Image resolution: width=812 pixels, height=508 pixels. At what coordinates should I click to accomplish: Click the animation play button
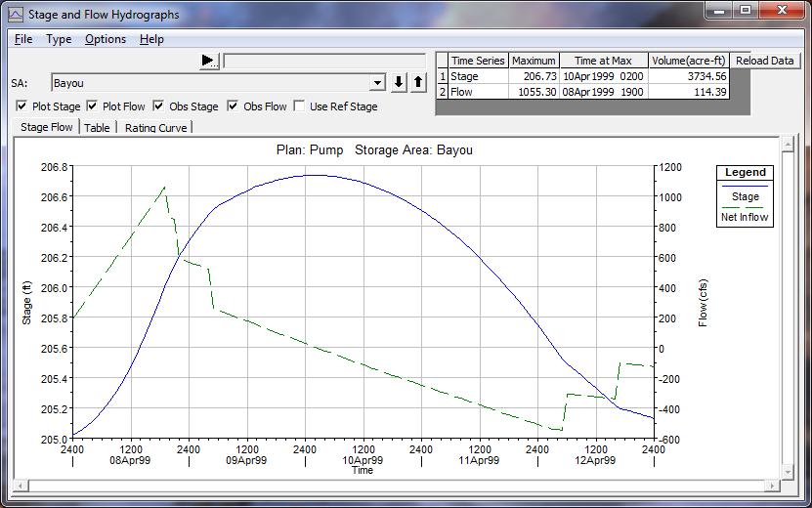[x=209, y=61]
